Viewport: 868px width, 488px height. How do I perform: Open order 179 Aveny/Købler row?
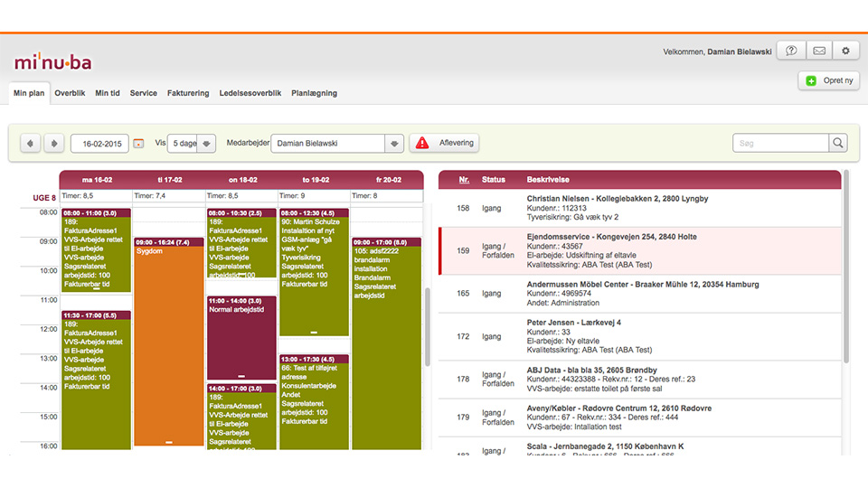(640, 418)
